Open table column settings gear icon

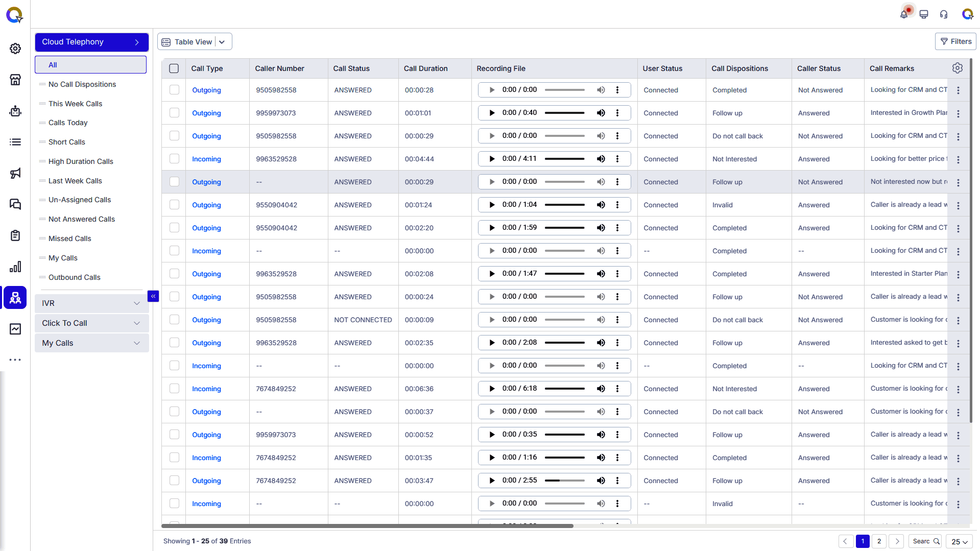click(958, 68)
